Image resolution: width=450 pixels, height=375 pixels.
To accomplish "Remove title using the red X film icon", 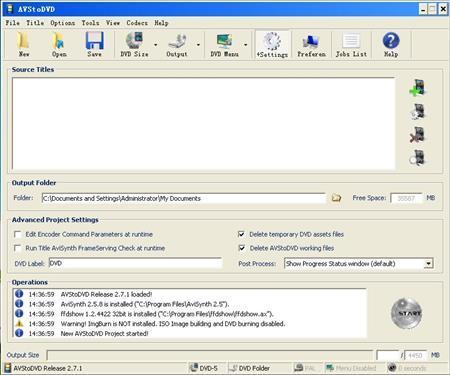I will [418, 135].
